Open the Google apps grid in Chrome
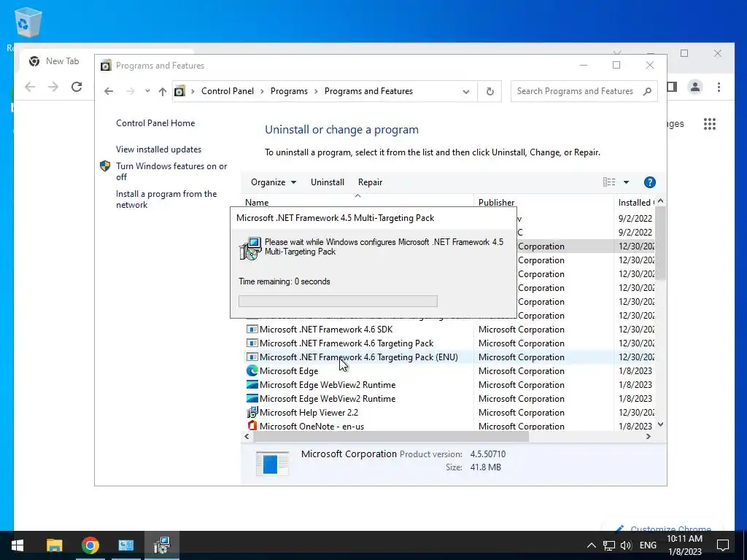The image size is (747, 560). 709,124
